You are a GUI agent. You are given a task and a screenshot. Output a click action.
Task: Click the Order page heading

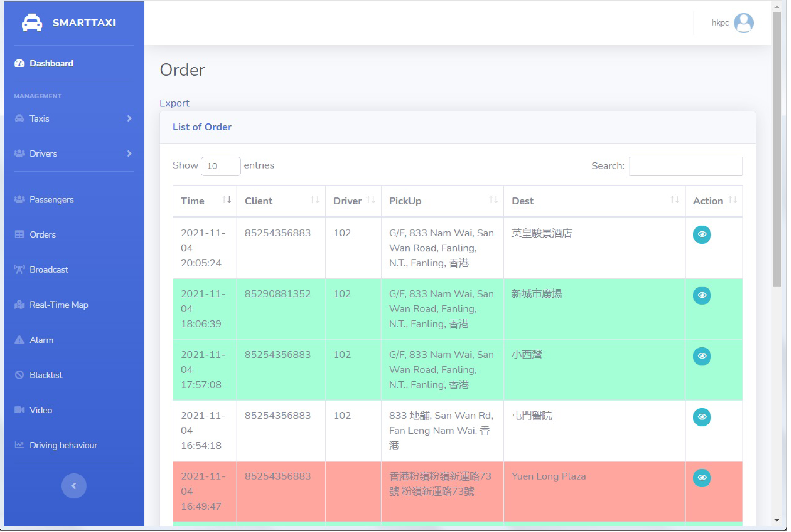click(x=182, y=70)
